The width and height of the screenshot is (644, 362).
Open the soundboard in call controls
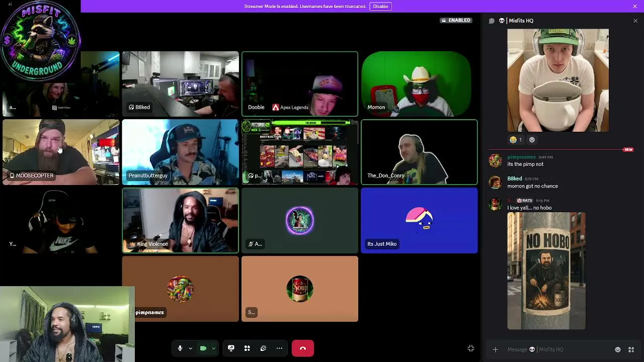tap(263, 348)
